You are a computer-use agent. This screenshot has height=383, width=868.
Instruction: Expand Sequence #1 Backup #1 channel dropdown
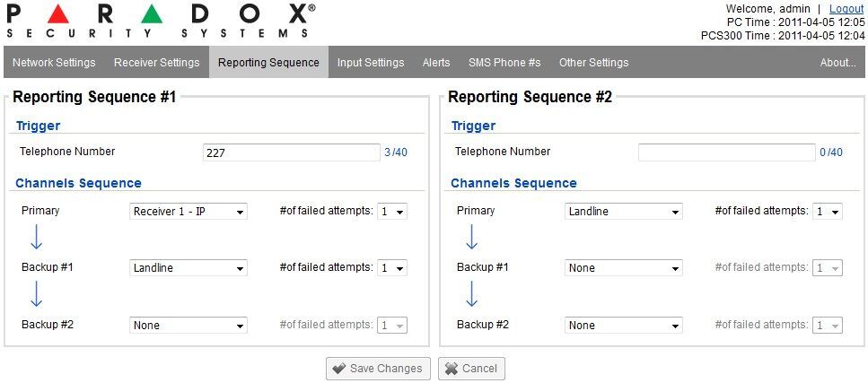pos(189,268)
